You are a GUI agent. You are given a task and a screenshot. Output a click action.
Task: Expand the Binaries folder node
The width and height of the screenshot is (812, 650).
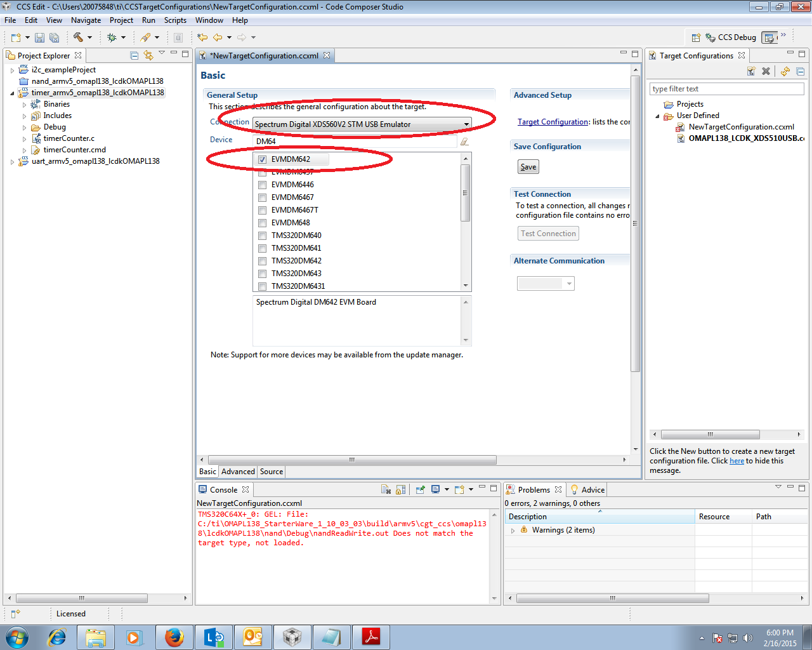(24, 104)
